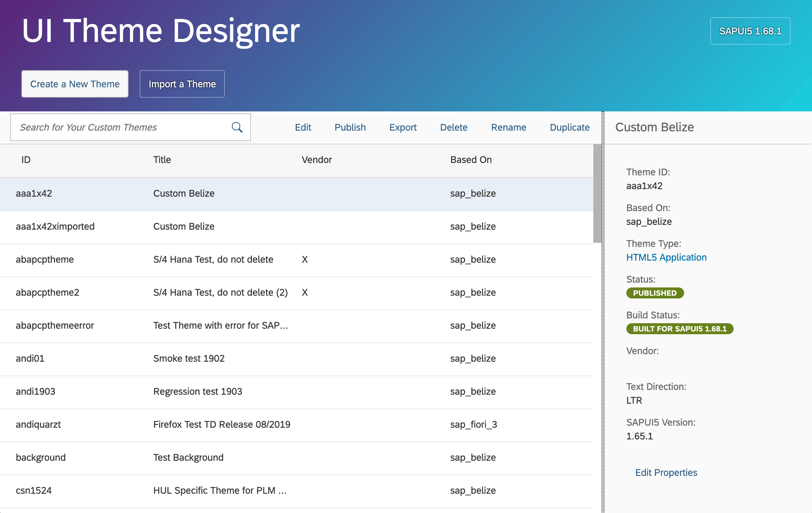The image size is (812, 513).
Task: Click title Test Background
Action: pos(188,457)
